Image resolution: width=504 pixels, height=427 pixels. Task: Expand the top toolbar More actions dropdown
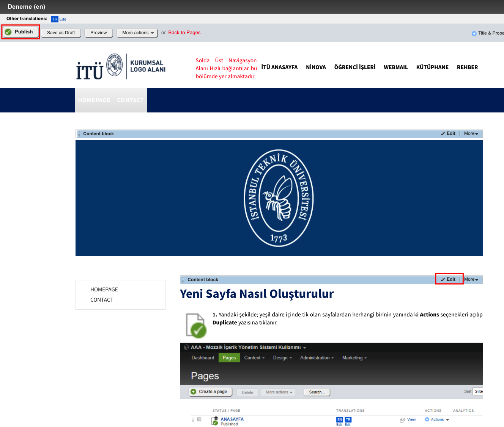[x=137, y=33]
